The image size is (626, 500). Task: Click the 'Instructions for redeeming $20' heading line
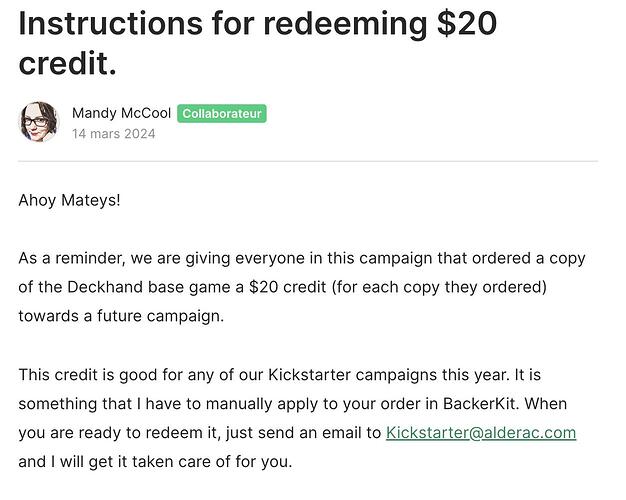point(257,23)
